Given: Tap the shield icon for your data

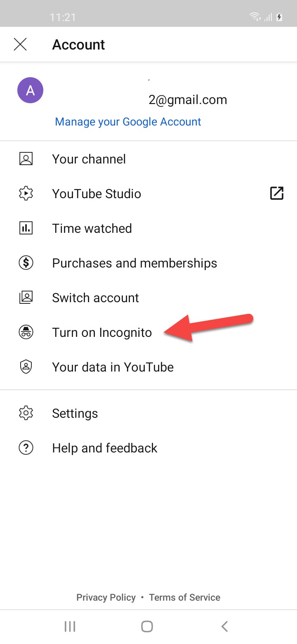Looking at the screenshot, I should pyautogui.click(x=26, y=367).
